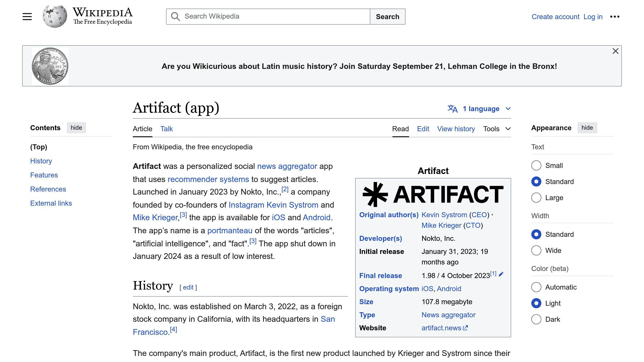Select Small text size
Viewport: 644px width, 362px height.
click(x=536, y=165)
